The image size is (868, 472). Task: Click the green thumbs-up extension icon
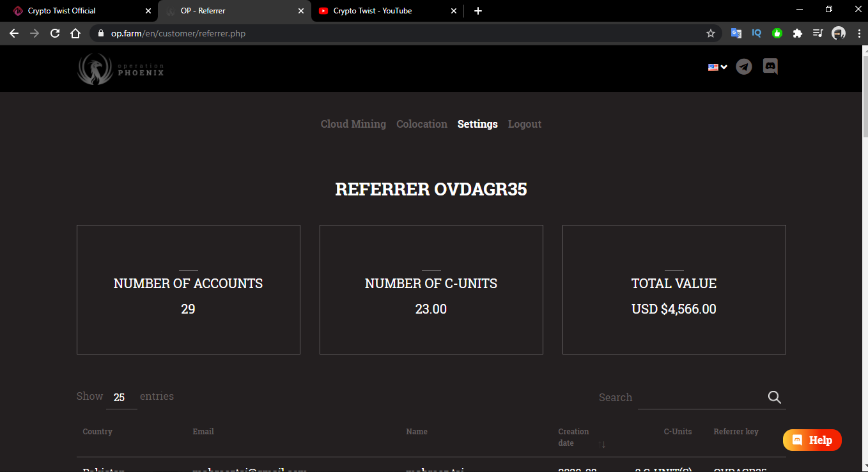click(777, 33)
